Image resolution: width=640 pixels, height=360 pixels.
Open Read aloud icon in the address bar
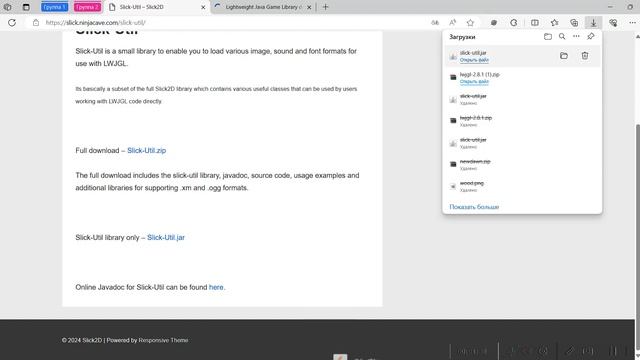tap(453, 22)
